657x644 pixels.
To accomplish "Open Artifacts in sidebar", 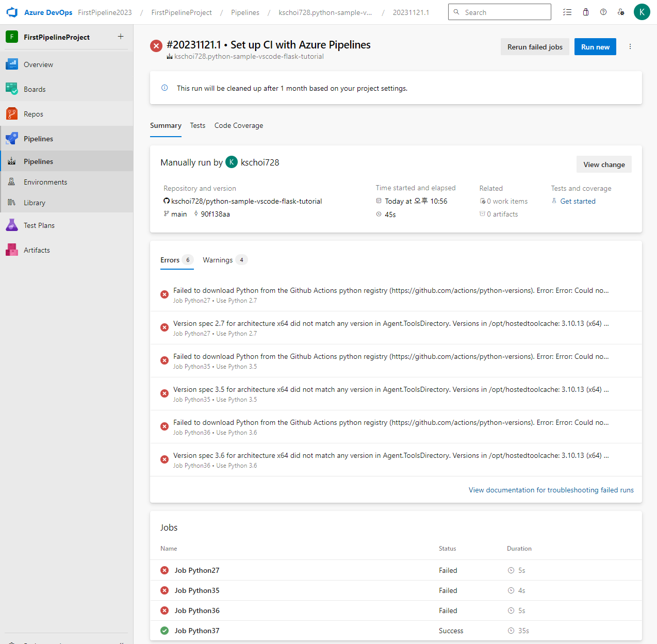I will (67, 250).
